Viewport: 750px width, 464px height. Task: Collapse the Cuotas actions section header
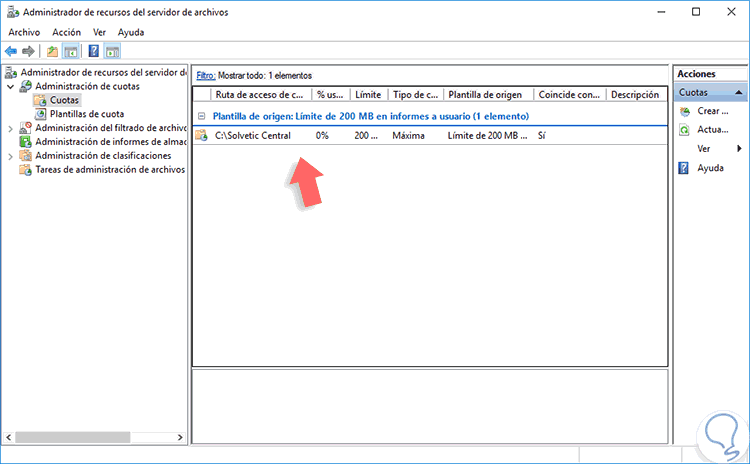pyautogui.click(x=739, y=92)
